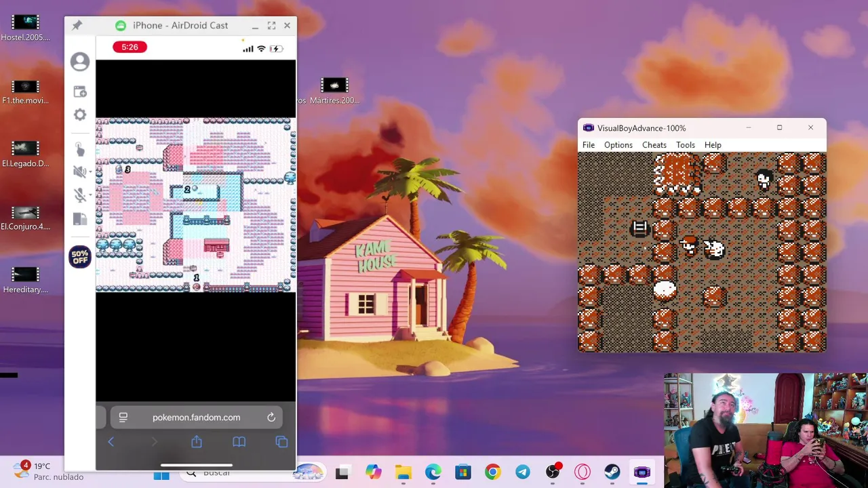Image resolution: width=868 pixels, height=488 pixels.
Task: Open AirDroid Cast settings gear
Action: (x=80, y=115)
